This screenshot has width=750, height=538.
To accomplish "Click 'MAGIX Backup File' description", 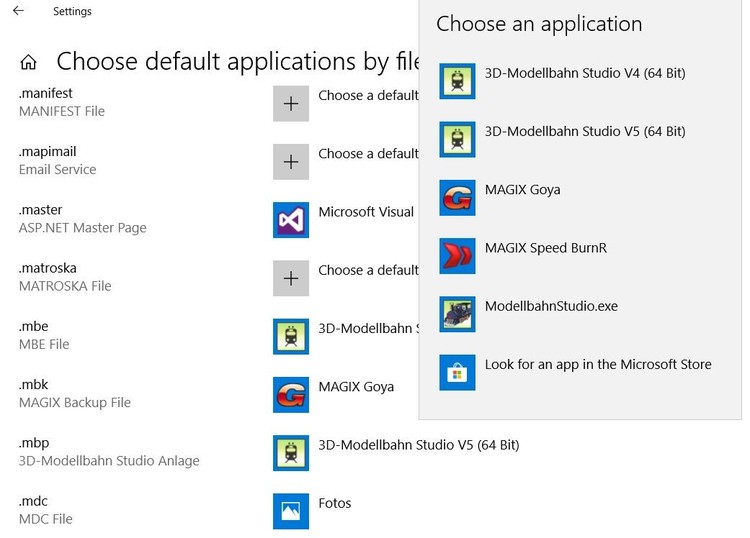I will coord(75,403).
